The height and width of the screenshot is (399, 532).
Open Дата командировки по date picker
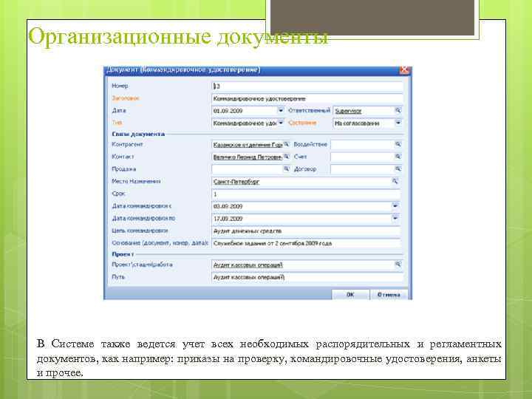(395, 218)
